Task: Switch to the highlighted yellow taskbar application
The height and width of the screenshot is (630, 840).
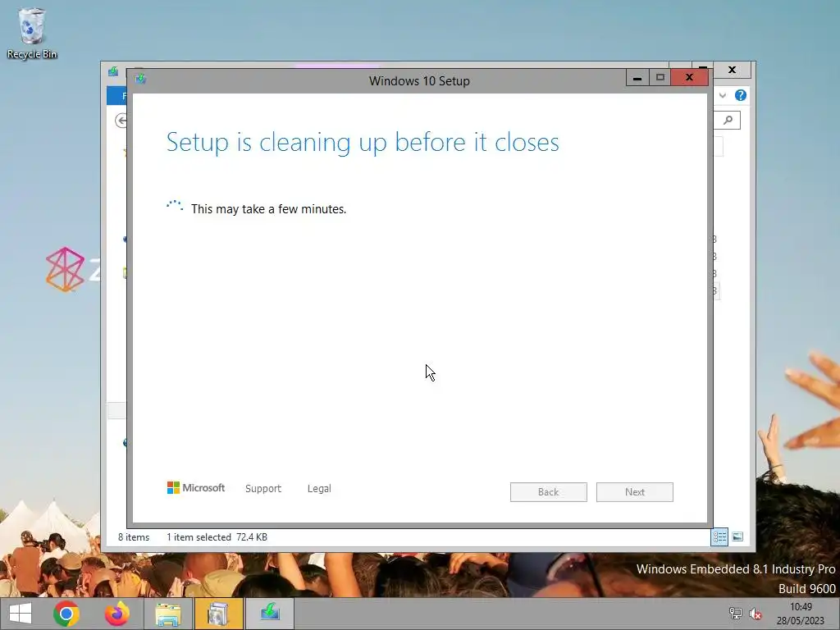Action: point(218,614)
